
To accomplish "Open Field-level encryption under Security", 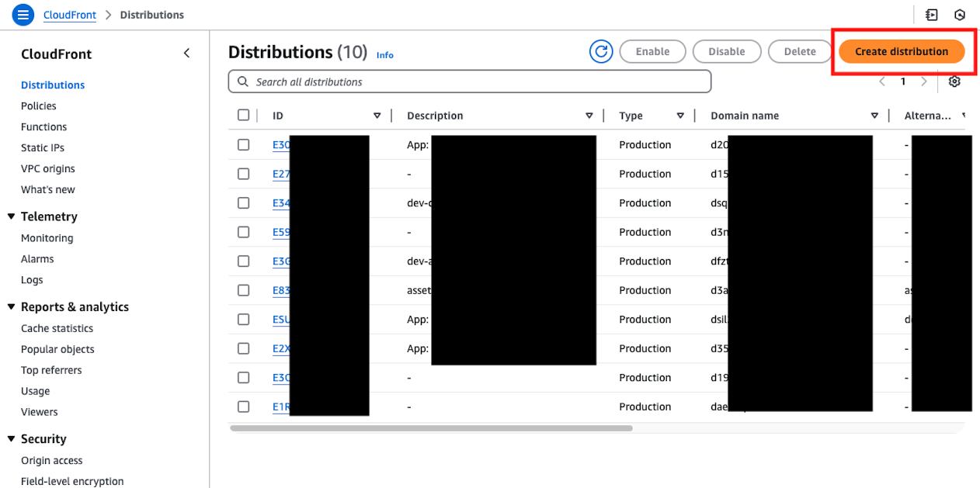I will 72,482.
